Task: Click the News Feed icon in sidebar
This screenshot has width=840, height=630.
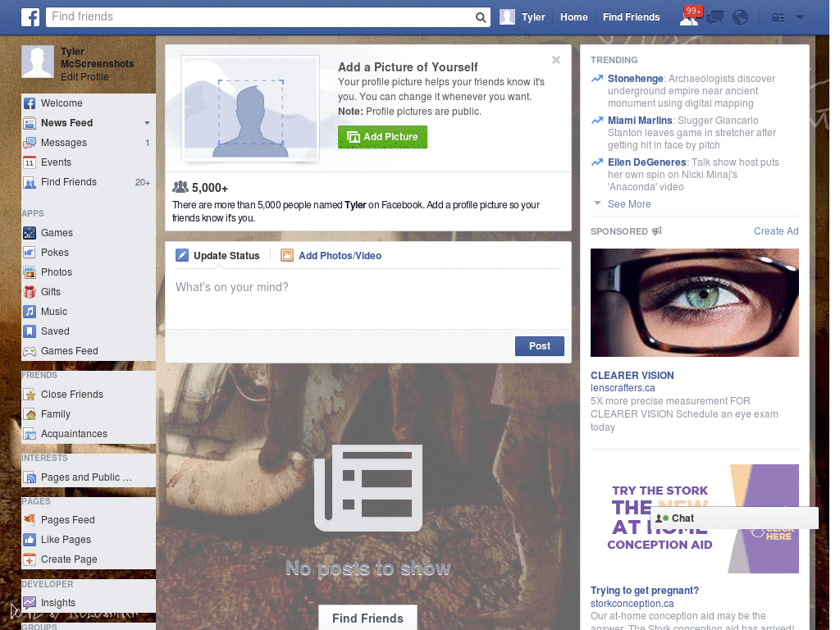Action: tap(30, 123)
